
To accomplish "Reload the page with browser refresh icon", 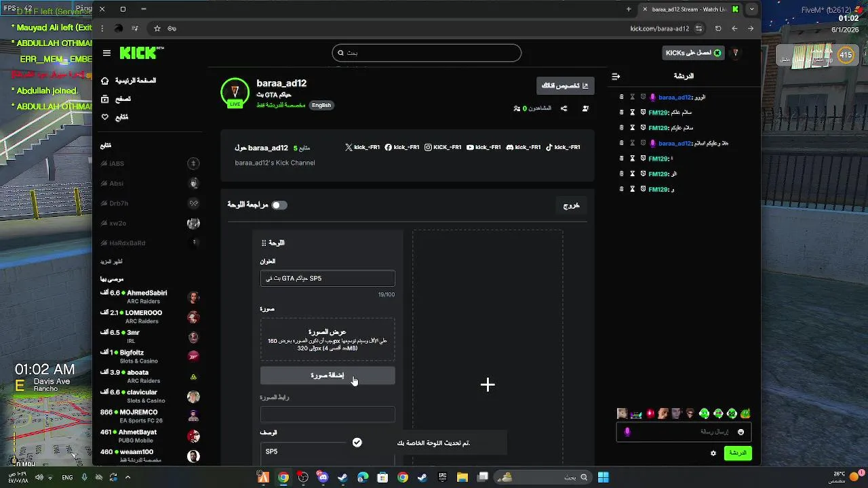I will click(718, 28).
